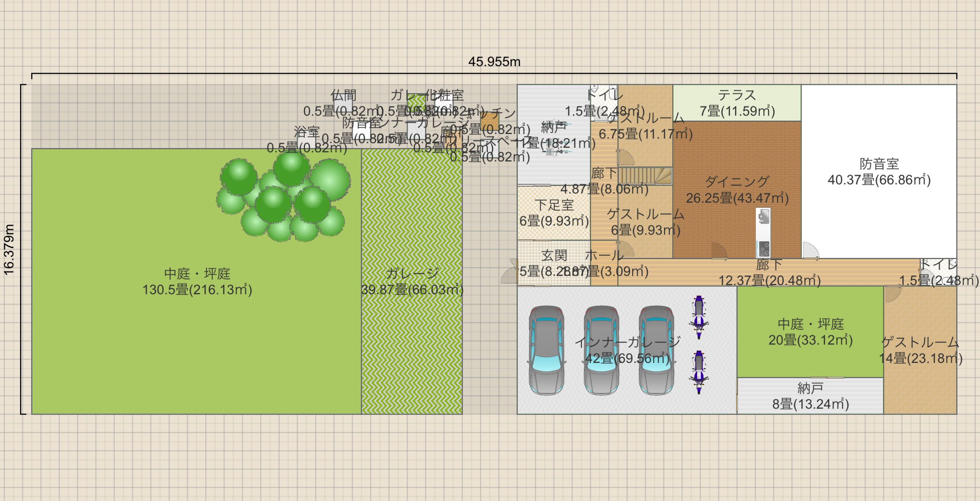Select the ガレージ 39.87畳(66.03㎡) label
This screenshot has width=980, height=501.
coord(412,282)
